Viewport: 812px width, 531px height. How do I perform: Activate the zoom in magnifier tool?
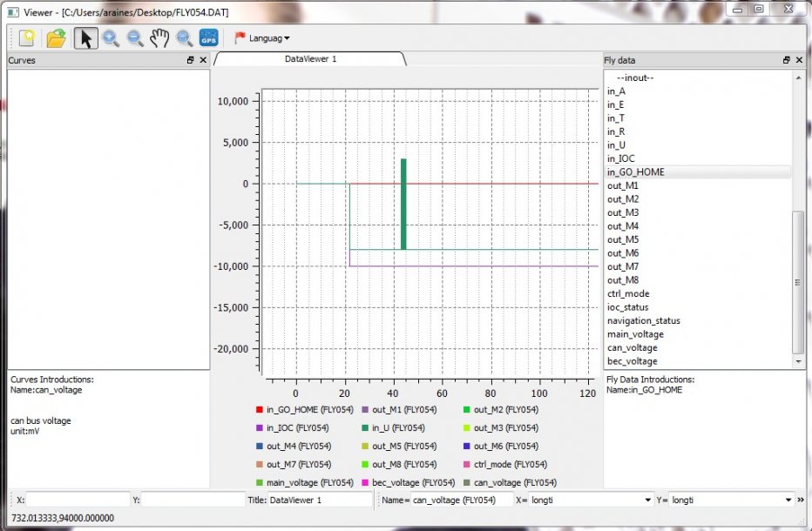111,37
